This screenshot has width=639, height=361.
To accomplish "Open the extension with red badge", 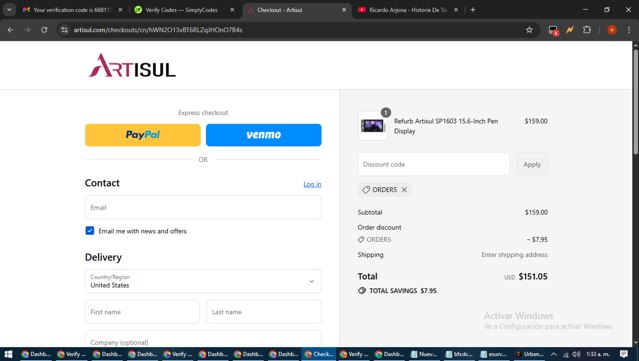I will pos(553,30).
